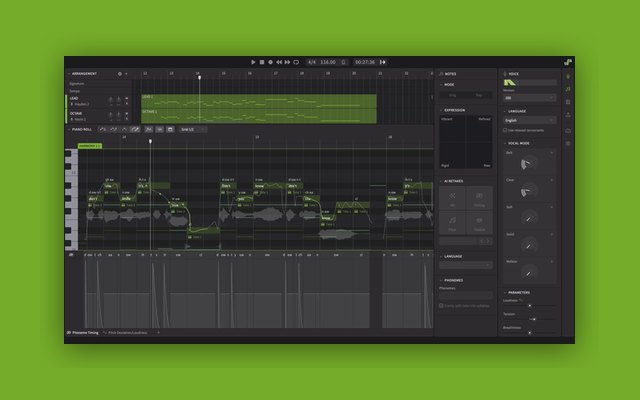This screenshot has height=400, width=640.
Task: Click inside the Expression XY pad
Action: point(466,142)
